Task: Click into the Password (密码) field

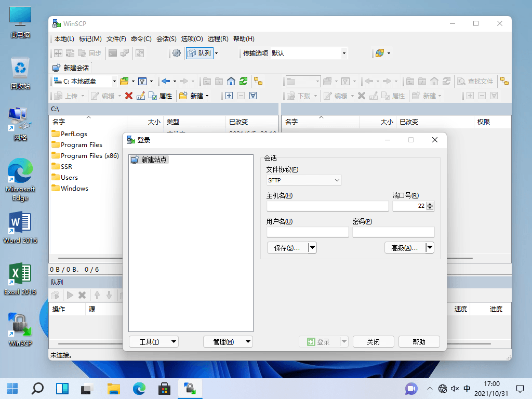Action: (x=393, y=232)
